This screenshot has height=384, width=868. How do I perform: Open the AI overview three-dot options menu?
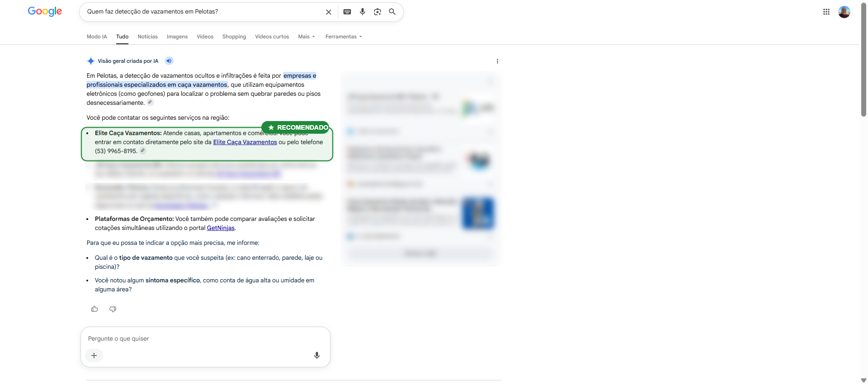tap(497, 61)
